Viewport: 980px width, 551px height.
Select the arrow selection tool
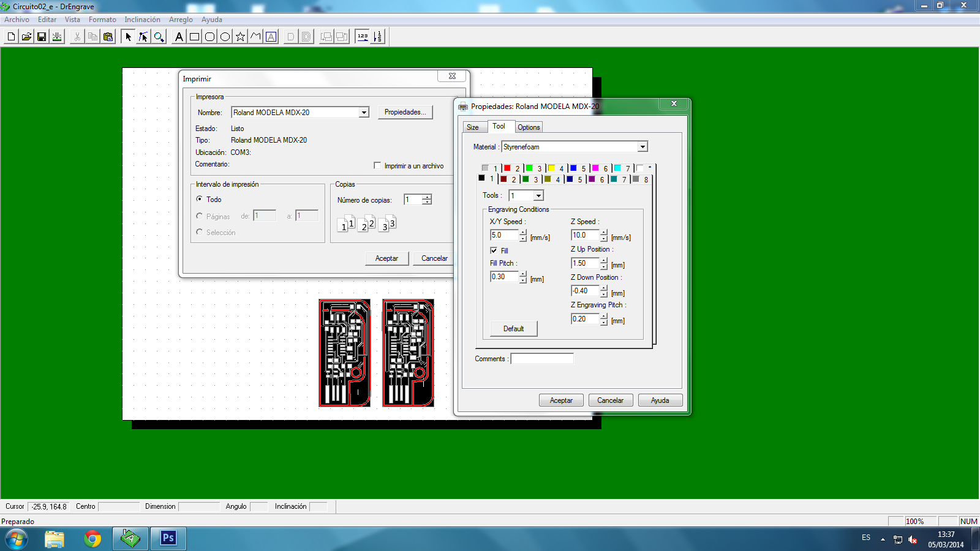coord(128,37)
